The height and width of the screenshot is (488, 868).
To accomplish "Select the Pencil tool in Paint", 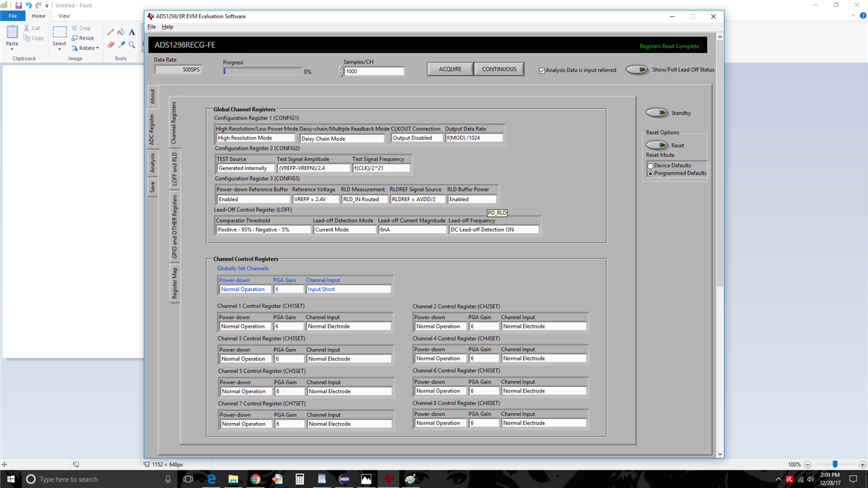I will coord(110,32).
